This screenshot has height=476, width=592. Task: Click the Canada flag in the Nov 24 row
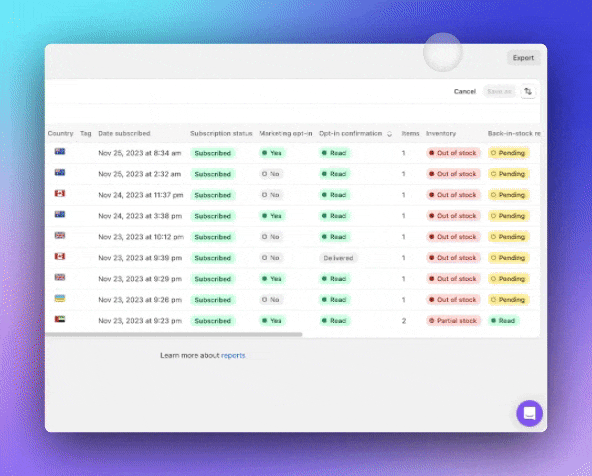[x=60, y=193]
